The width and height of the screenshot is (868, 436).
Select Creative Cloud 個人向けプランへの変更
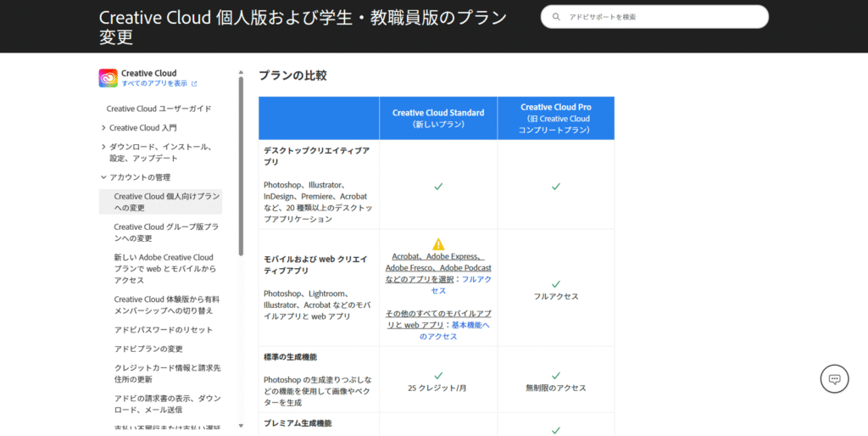(160, 202)
